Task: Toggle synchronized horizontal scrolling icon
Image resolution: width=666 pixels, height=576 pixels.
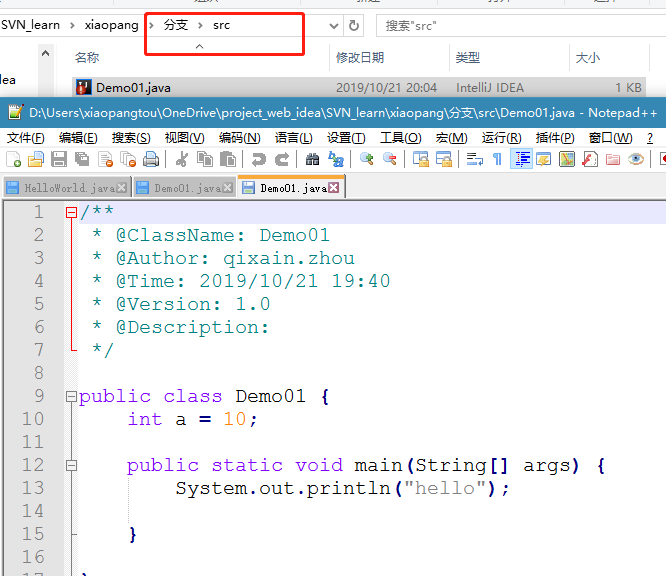Action: click(x=444, y=160)
